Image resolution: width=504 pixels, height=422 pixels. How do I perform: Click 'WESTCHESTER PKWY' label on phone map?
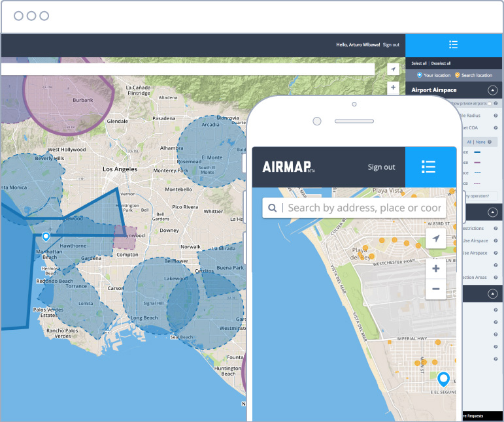(x=394, y=262)
